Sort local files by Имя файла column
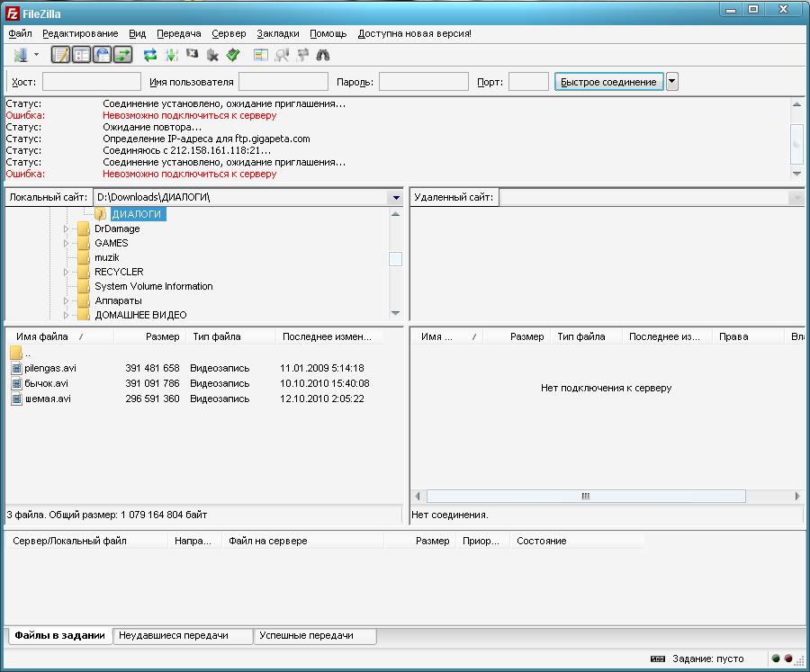This screenshot has width=810, height=672. pos(59,336)
